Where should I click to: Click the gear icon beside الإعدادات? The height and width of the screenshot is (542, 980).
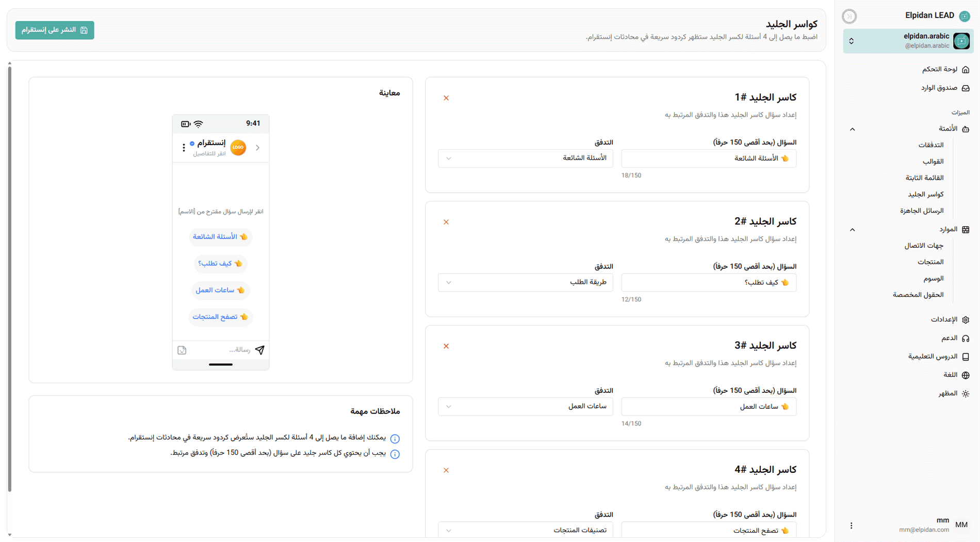[966, 320]
